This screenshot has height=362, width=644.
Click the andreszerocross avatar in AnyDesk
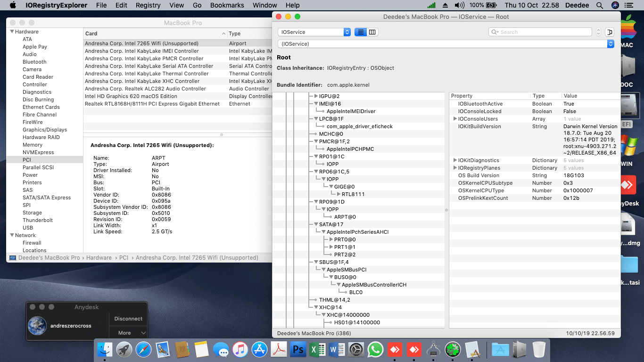[37, 326]
